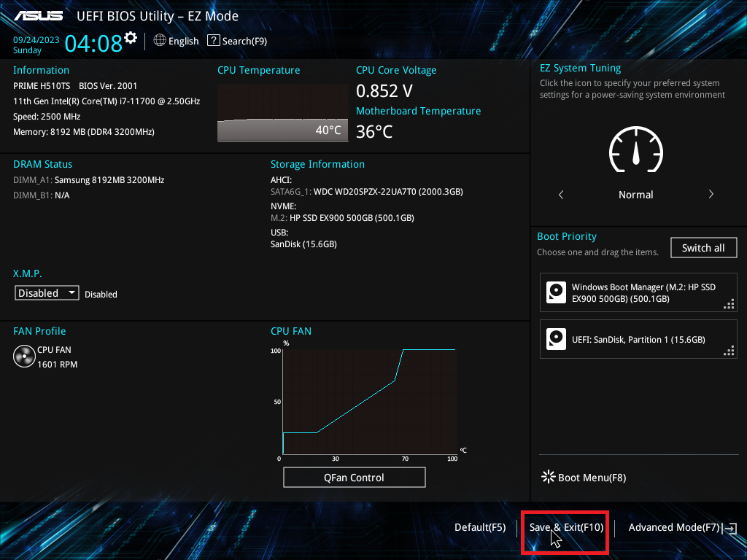
Task: Open QFan Control
Action: tap(354, 477)
